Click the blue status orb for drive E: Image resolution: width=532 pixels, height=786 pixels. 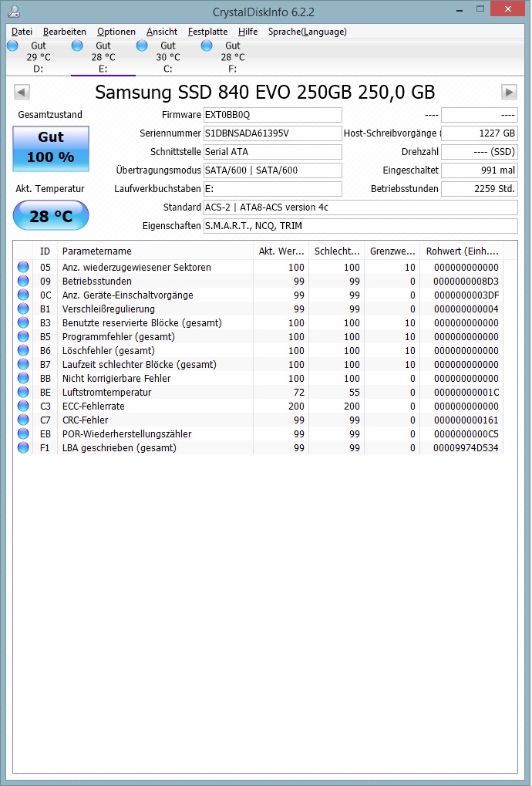[77, 46]
